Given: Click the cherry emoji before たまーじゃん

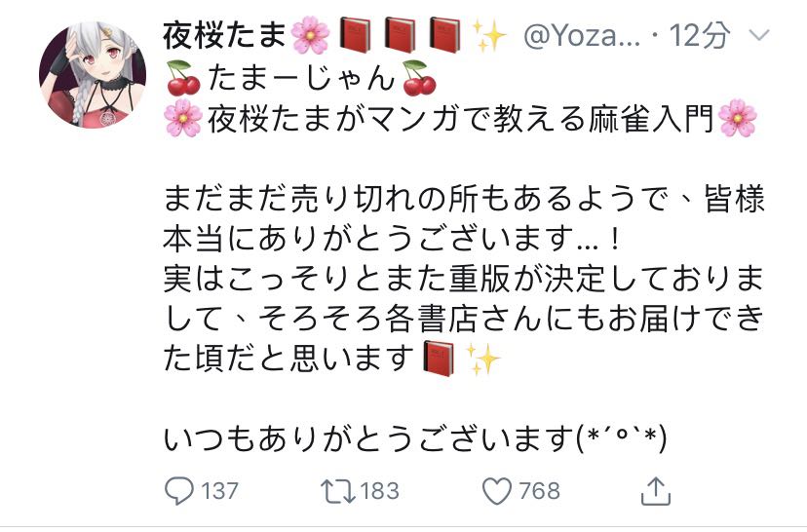Looking at the screenshot, I should click(x=183, y=78).
